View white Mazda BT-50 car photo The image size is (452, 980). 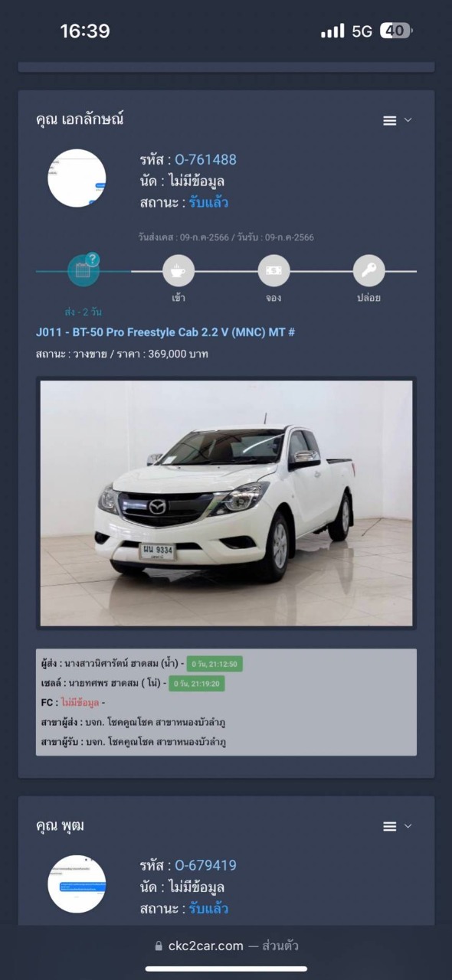[x=226, y=503]
